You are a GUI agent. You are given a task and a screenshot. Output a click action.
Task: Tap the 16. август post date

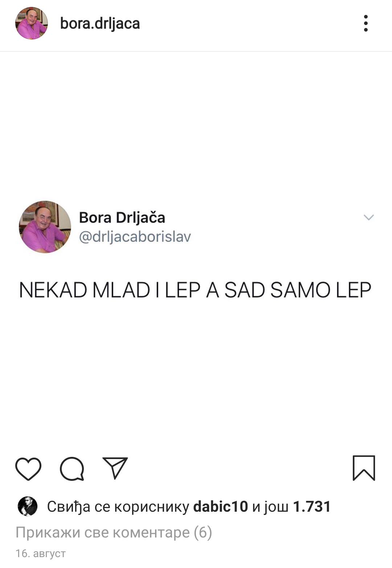coord(41,553)
